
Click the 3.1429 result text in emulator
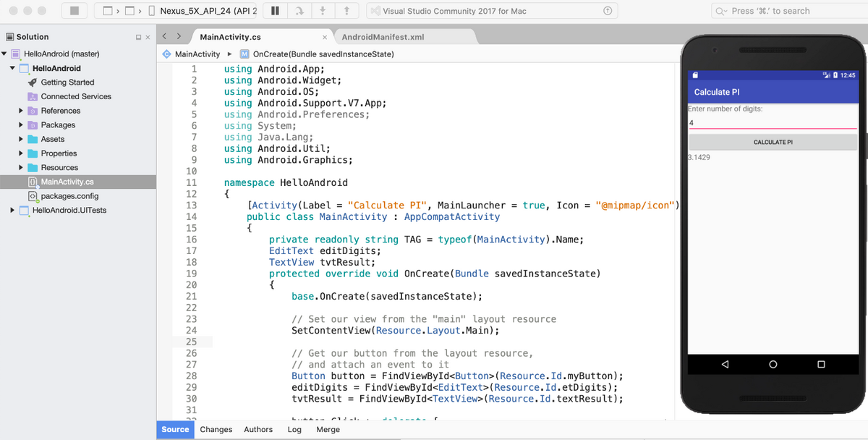click(x=699, y=157)
